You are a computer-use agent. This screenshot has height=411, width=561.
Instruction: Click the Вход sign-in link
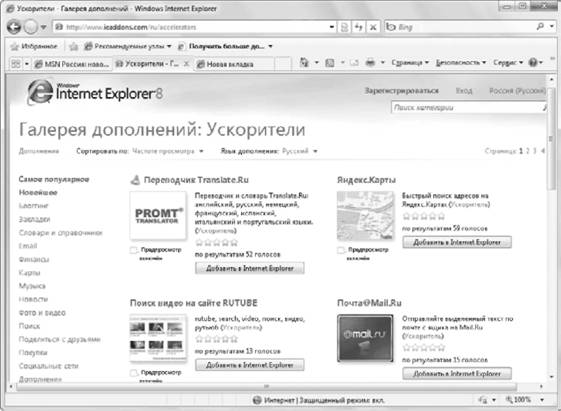(464, 91)
